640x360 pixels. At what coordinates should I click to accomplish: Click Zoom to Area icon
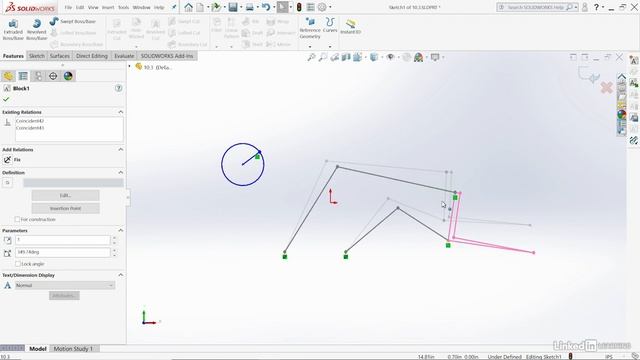coord(323,58)
